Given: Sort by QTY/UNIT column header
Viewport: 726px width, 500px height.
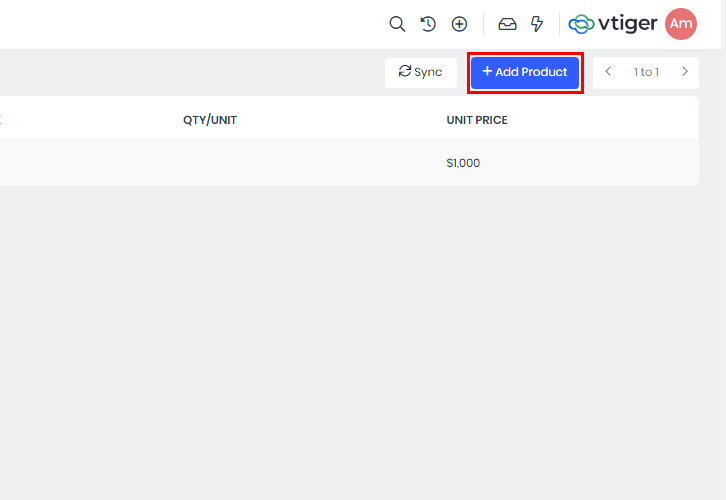Looking at the screenshot, I should click(210, 120).
